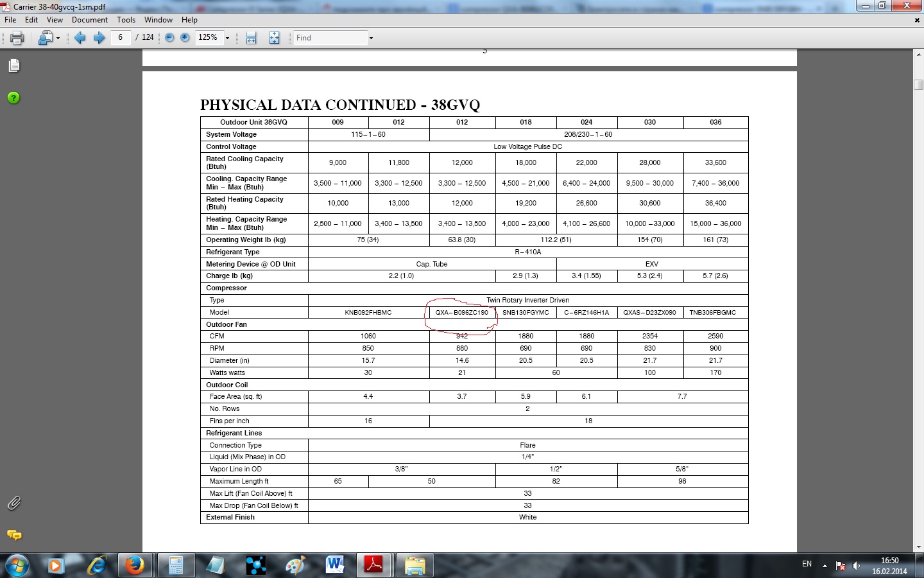
Task: Open the Tools menu
Action: (x=126, y=20)
